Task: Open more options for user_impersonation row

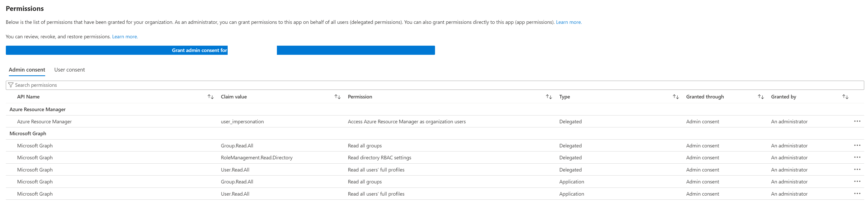Action: (x=857, y=121)
